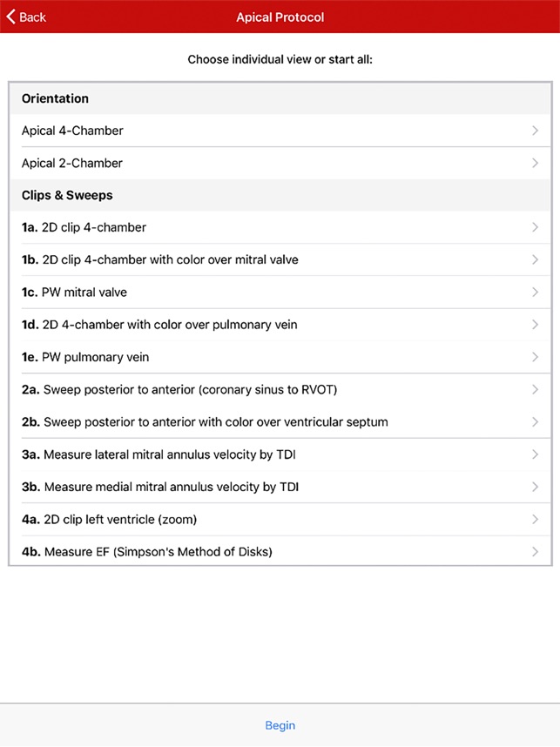Click chevron for Measure EF Simpson's Method
The image size is (560, 747).
pyautogui.click(x=535, y=552)
